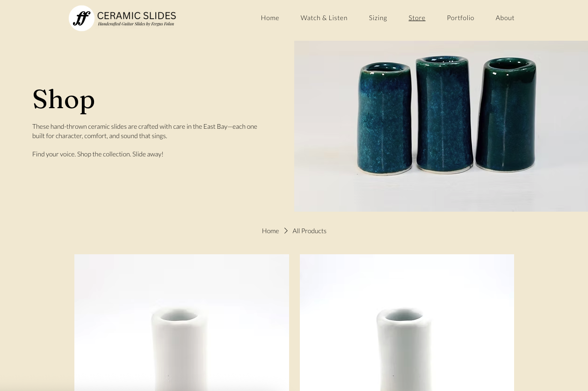Open the Home navigation menu item
588x391 pixels.
pyautogui.click(x=270, y=18)
